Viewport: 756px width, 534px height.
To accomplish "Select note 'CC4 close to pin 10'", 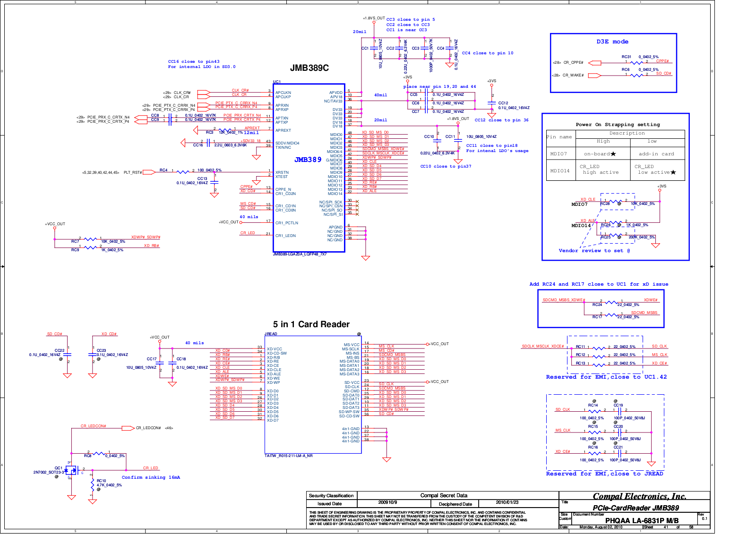I will click(x=488, y=53).
